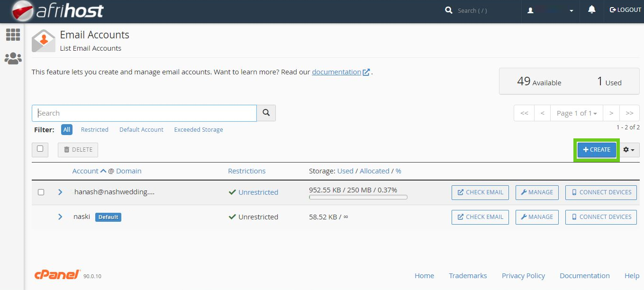Open the user account dropdown in header
644x290 pixels.
551,10
